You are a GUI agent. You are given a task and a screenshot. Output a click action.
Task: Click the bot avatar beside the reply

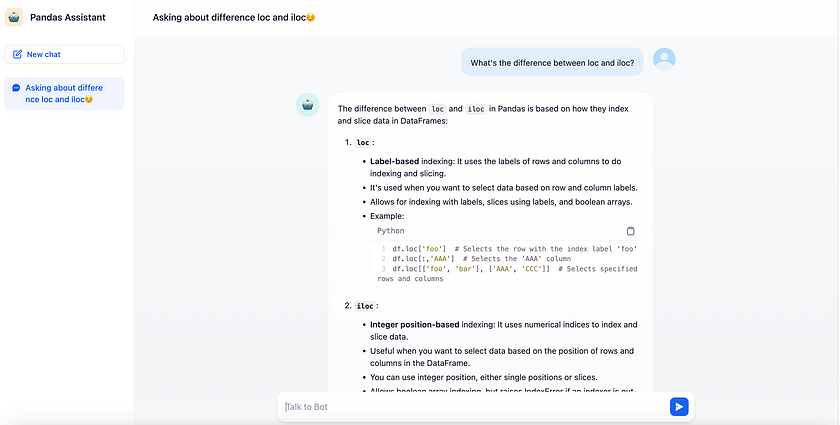pos(308,105)
